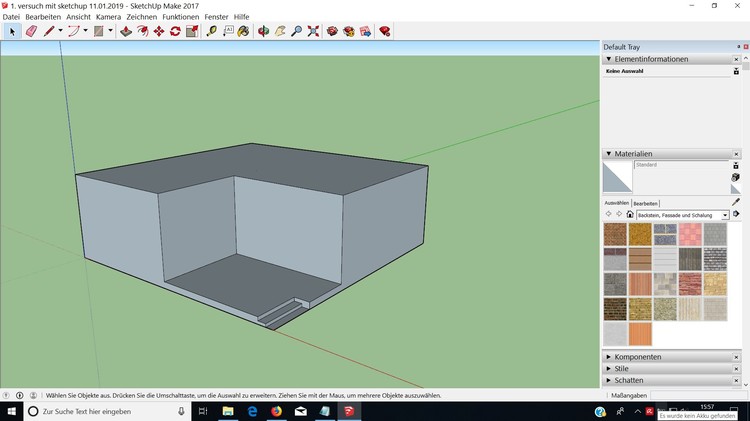
Task: Collapse the Materialien panel
Action: pyautogui.click(x=609, y=154)
